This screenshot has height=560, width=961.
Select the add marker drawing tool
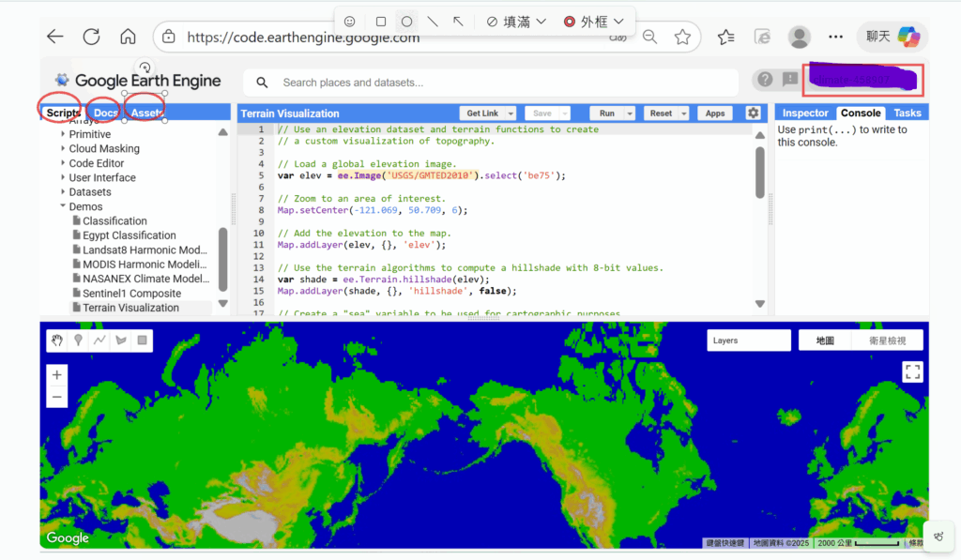coord(79,341)
